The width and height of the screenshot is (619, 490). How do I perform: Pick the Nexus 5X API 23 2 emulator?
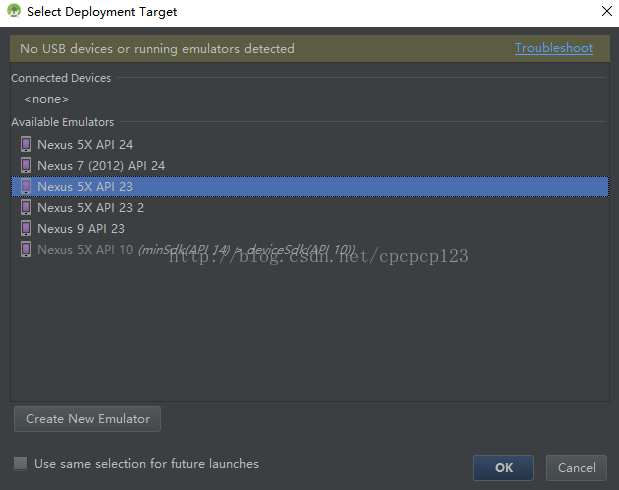310,207
